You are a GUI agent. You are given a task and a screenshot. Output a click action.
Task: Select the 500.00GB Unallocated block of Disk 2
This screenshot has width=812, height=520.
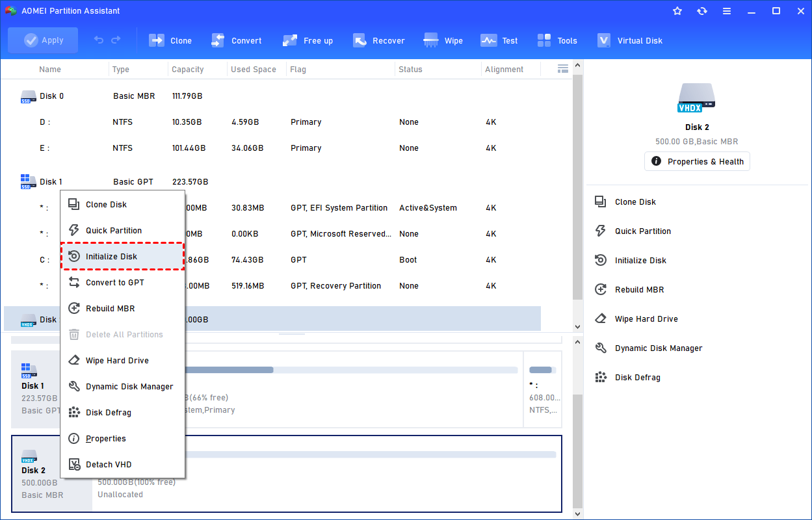327,474
